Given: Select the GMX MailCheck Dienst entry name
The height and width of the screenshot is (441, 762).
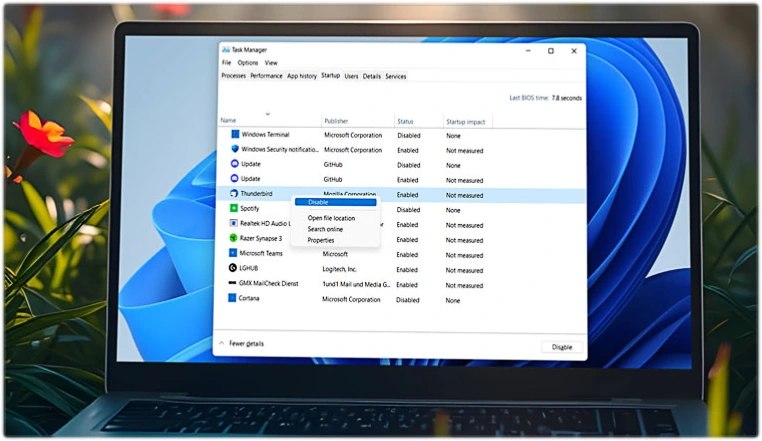Looking at the screenshot, I should coord(269,283).
